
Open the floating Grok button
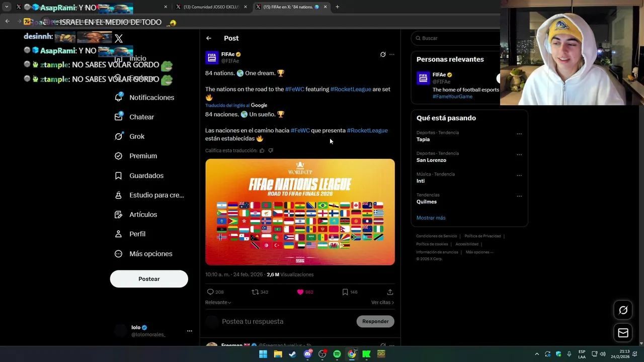tap(623, 310)
